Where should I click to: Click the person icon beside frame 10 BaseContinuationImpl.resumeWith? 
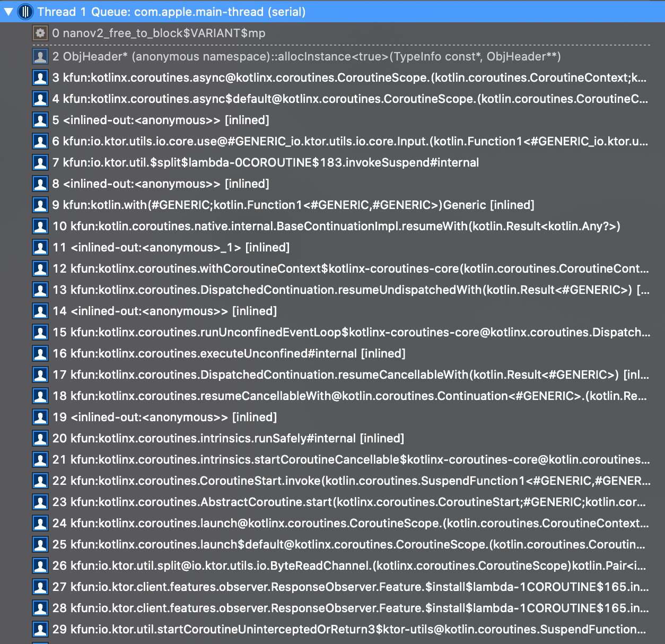(x=40, y=226)
